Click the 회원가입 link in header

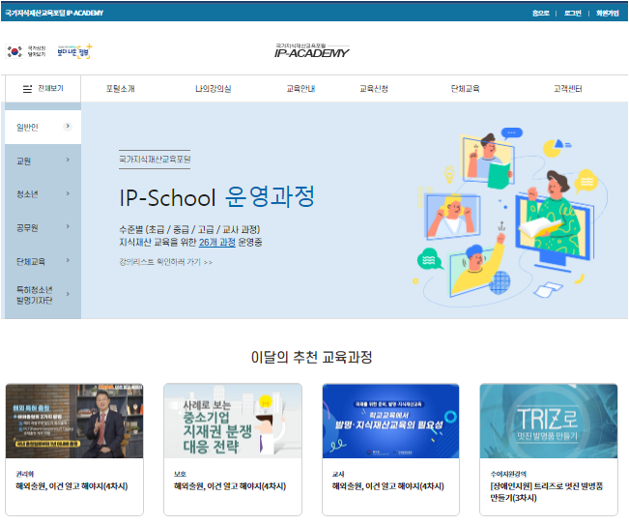point(607,13)
